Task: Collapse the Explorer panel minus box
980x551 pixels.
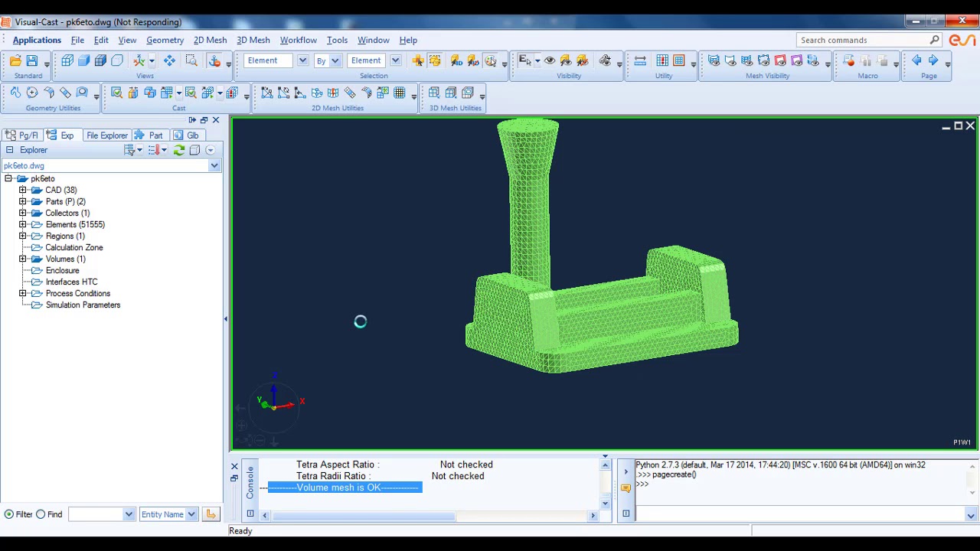Action: click(9, 150)
